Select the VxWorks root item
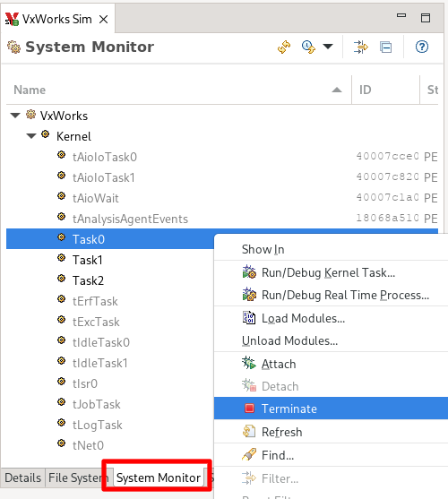This screenshot has height=499, width=448. 64,116
